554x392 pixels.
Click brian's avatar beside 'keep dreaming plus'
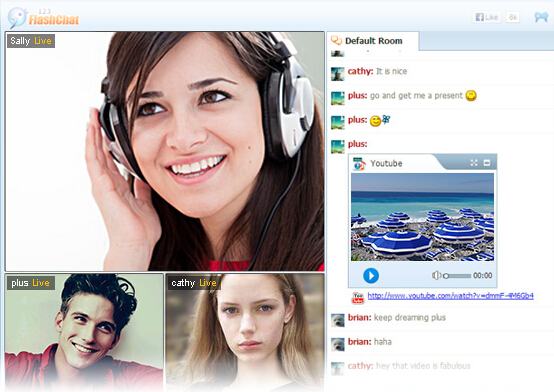(337, 320)
